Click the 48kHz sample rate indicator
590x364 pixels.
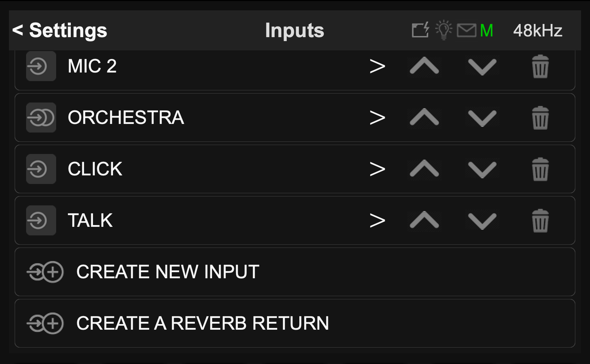coord(537,30)
